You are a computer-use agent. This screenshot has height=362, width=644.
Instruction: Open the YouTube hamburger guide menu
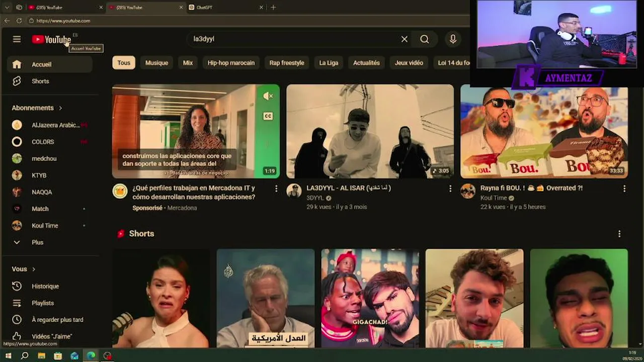17,39
